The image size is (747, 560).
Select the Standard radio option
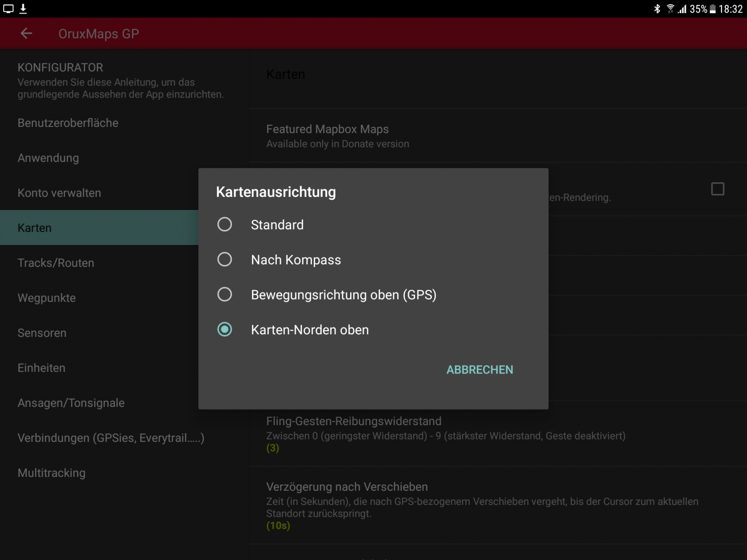225,224
